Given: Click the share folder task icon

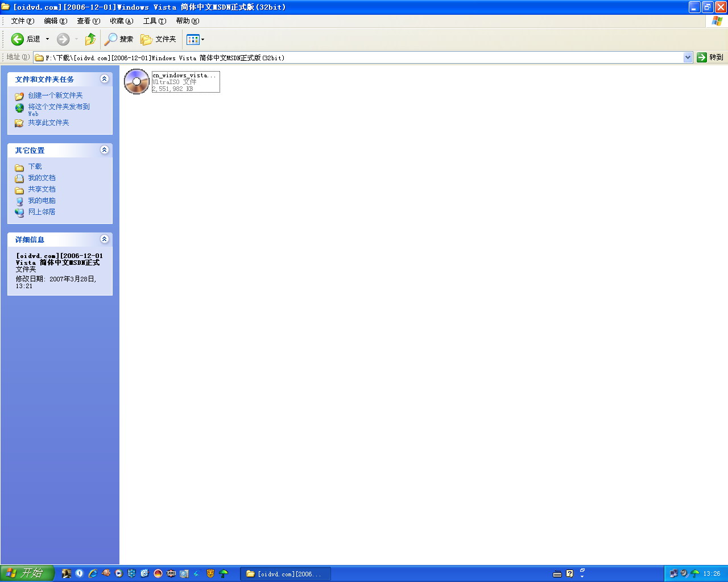Looking at the screenshot, I should click(x=19, y=123).
